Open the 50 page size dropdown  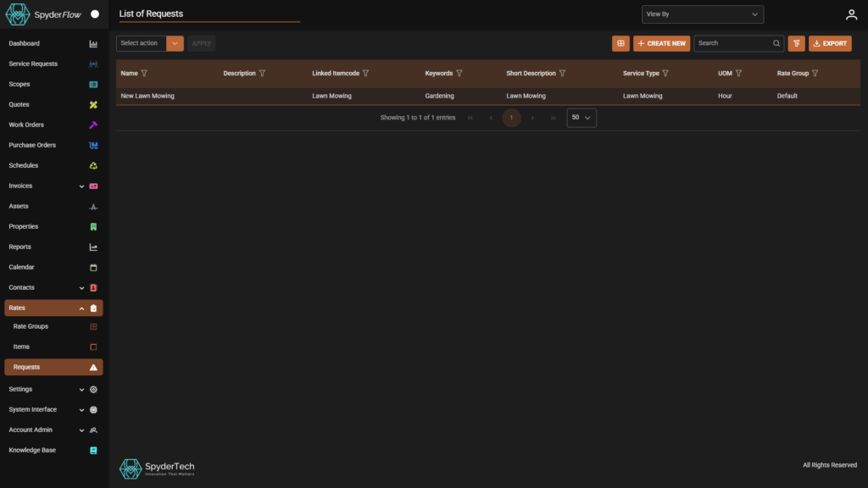pyautogui.click(x=581, y=117)
